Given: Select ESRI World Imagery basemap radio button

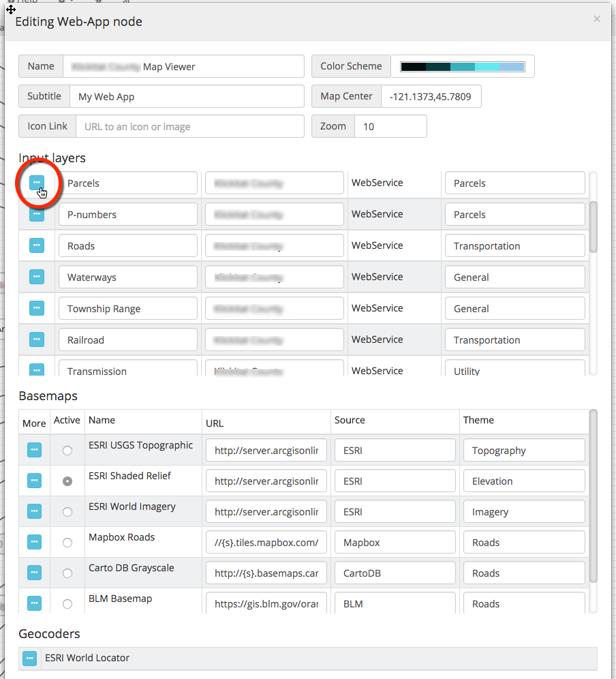Looking at the screenshot, I should click(x=67, y=512).
